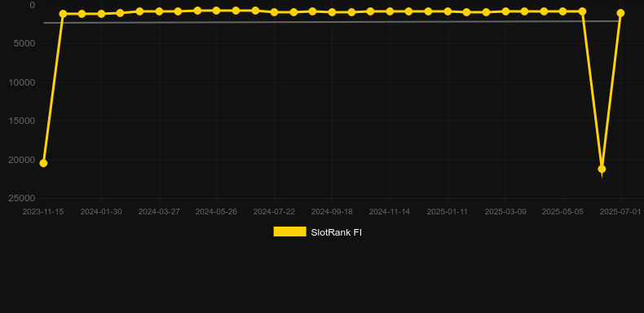Click the yellow SlotRank FI legend swatch
This screenshot has height=313, width=644.
pos(290,231)
